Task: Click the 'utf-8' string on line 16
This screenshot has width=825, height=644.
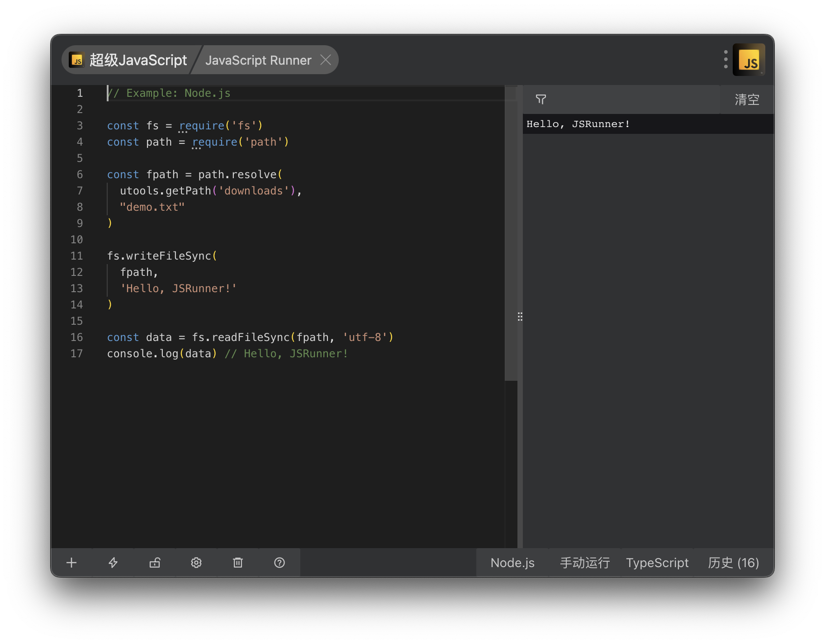Action: (x=365, y=337)
